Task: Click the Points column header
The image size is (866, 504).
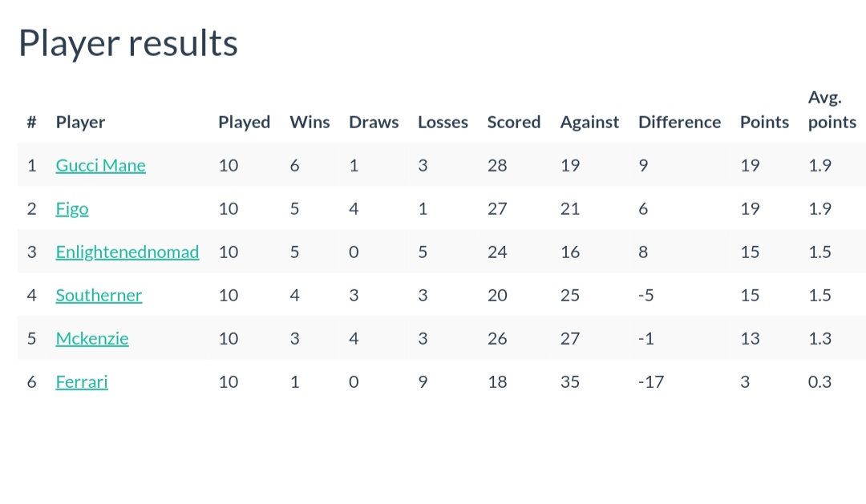Action: pos(764,122)
